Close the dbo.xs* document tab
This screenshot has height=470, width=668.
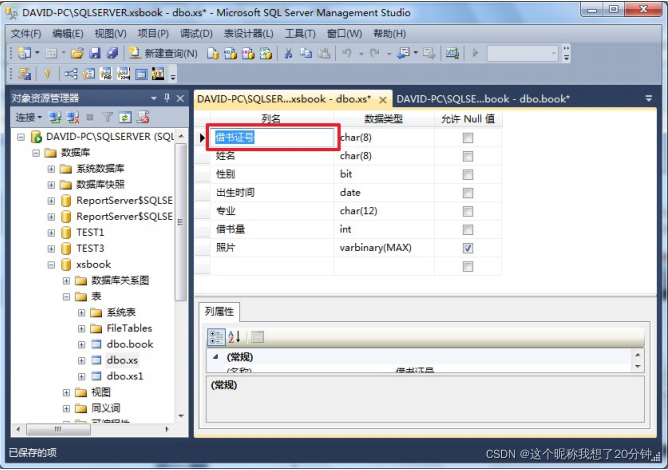383,100
